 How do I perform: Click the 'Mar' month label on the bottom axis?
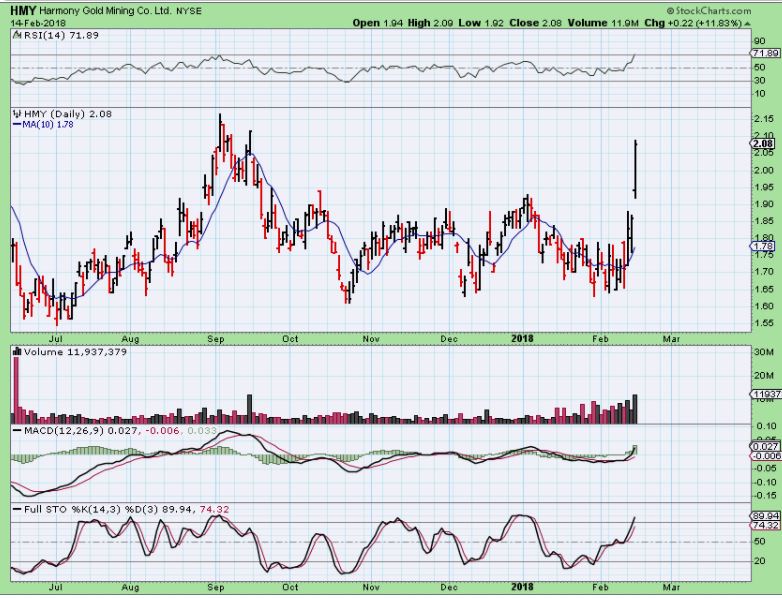(x=671, y=587)
